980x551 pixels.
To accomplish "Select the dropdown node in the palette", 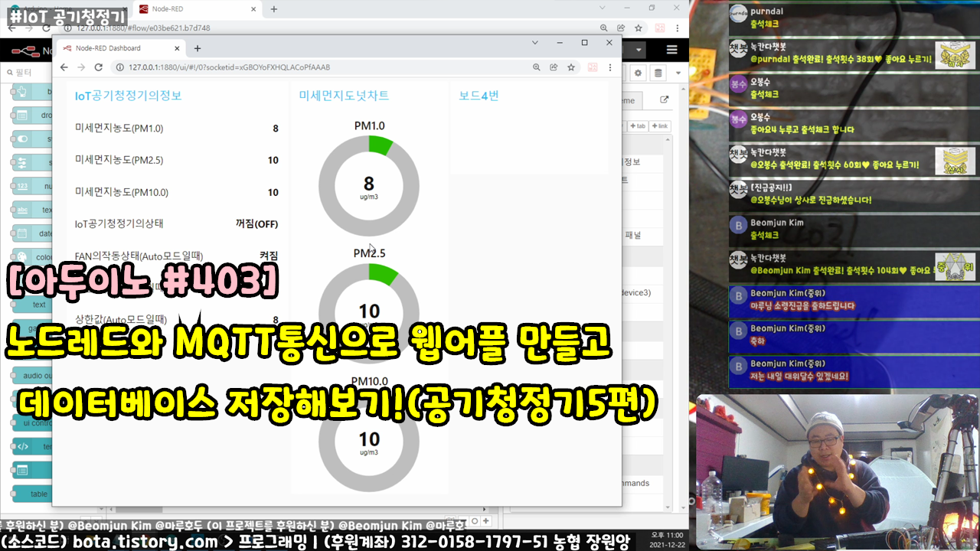I will (x=32, y=116).
